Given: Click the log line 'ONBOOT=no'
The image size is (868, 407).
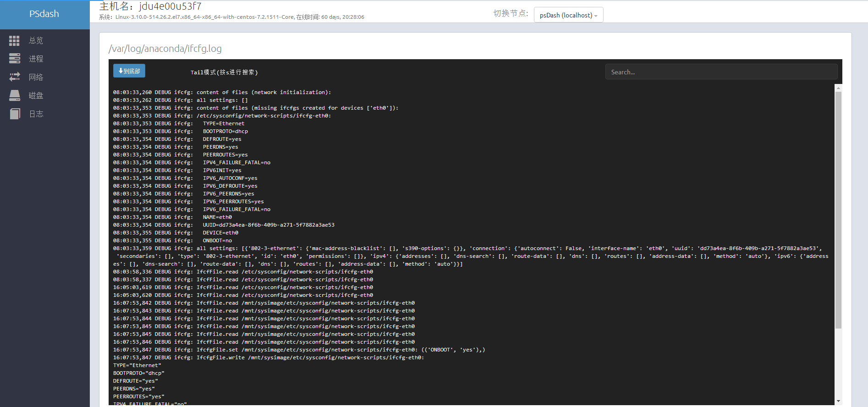Looking at the screenshot, I should click(x=172, y=240).
